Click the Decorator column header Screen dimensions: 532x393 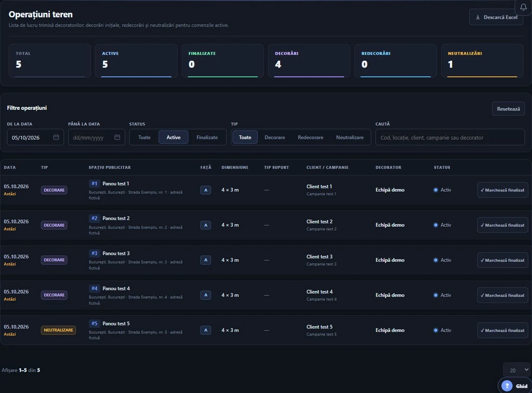[388, 167]
